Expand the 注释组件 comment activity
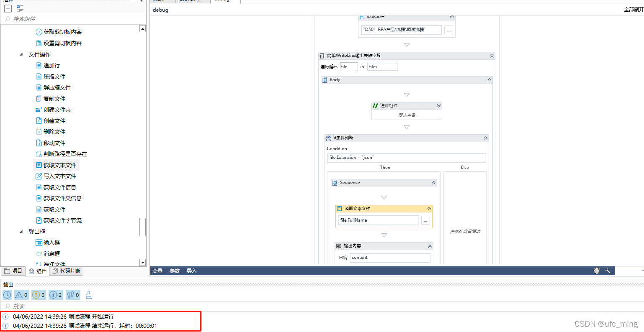The width and height of the screenshot is (644, 332). tap(438, 106)
